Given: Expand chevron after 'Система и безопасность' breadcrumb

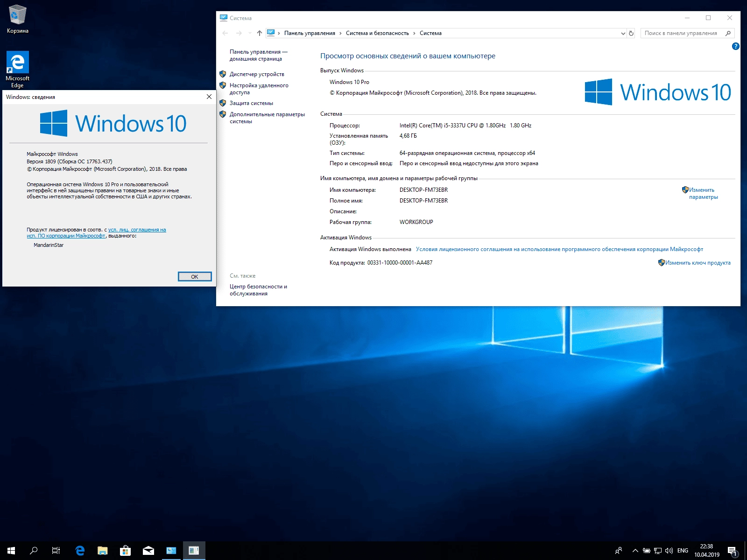Looking at the screenshot, I should (x=414, y=33).
